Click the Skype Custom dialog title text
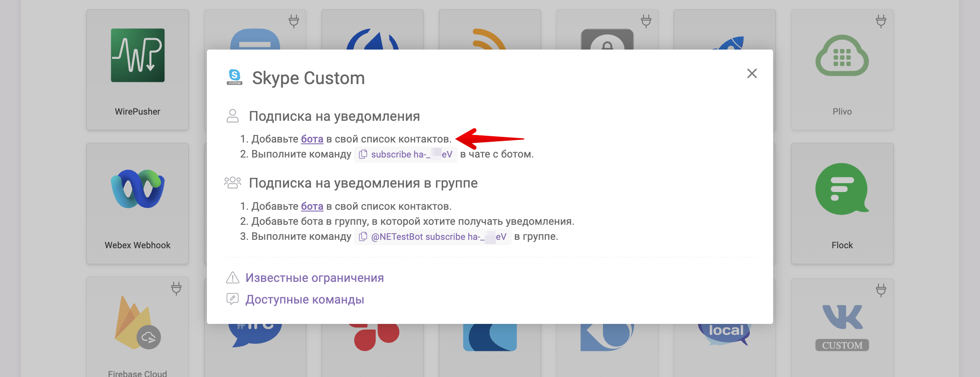Viewport: 980px width, 377px height. (x=308, y=78)
